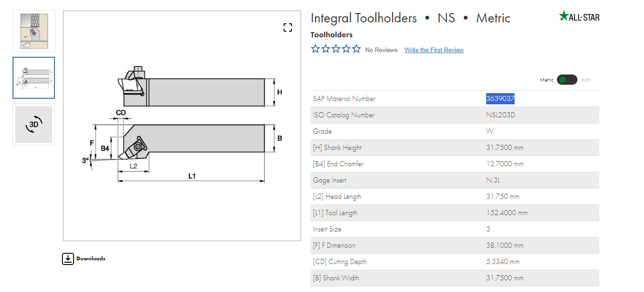Select the technical drawing thumbnail
Image resolution: width=644 pixels, height=292 pixels.
point(34,78)
